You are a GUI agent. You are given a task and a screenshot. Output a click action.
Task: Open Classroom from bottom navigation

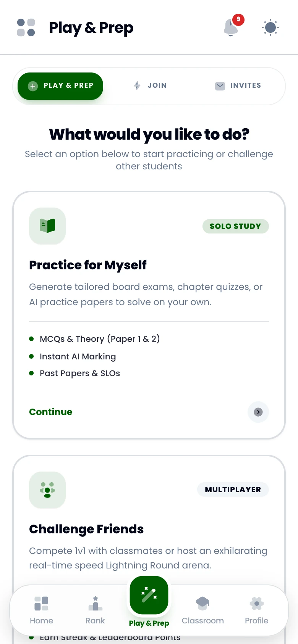tap(203, 610)
